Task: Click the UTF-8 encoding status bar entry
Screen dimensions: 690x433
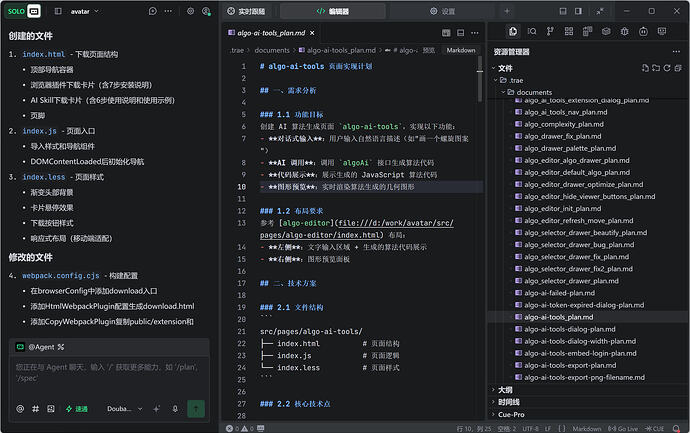Action: [531, 428]
